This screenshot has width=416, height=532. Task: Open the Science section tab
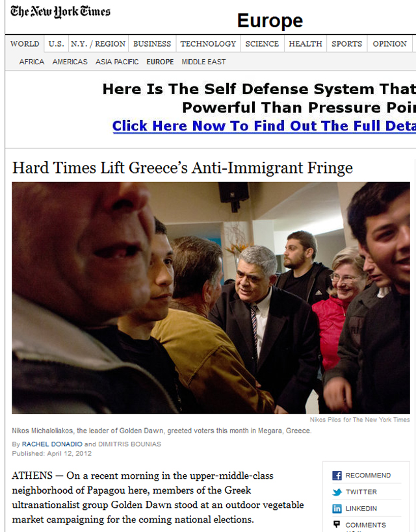262,44
